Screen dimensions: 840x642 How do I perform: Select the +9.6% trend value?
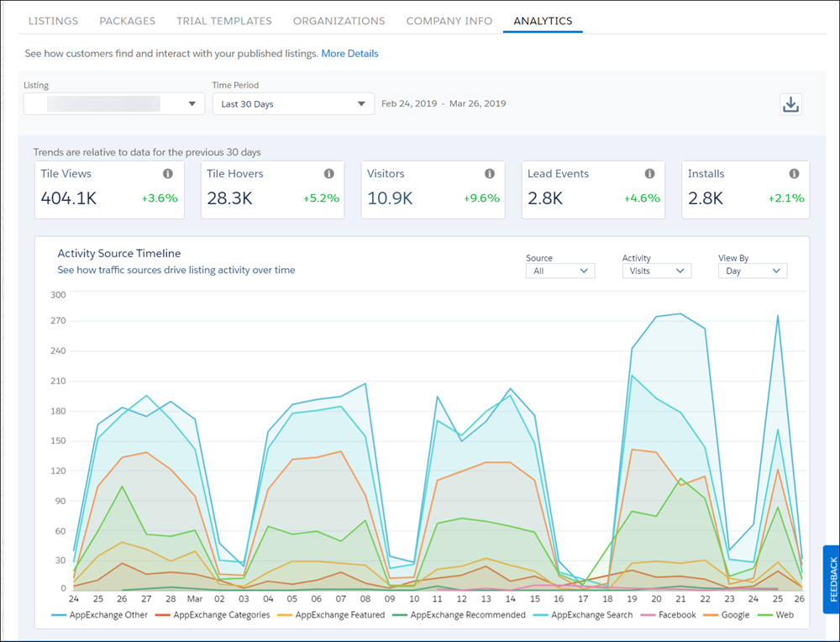[x=481, y=198]
